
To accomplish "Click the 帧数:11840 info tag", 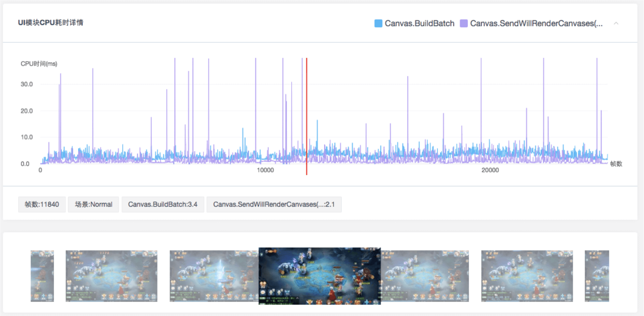I will (x=42, y=205).
